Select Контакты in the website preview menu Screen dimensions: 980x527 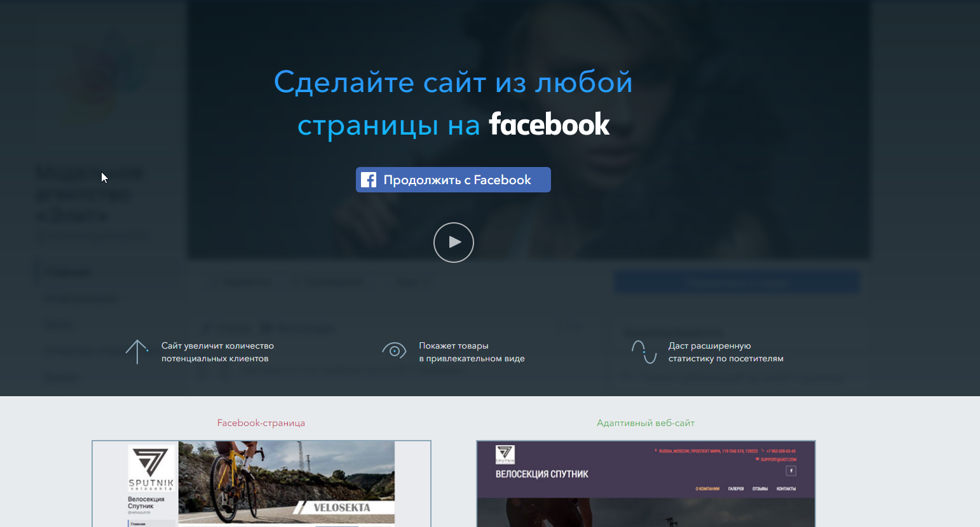pos(786,489)
